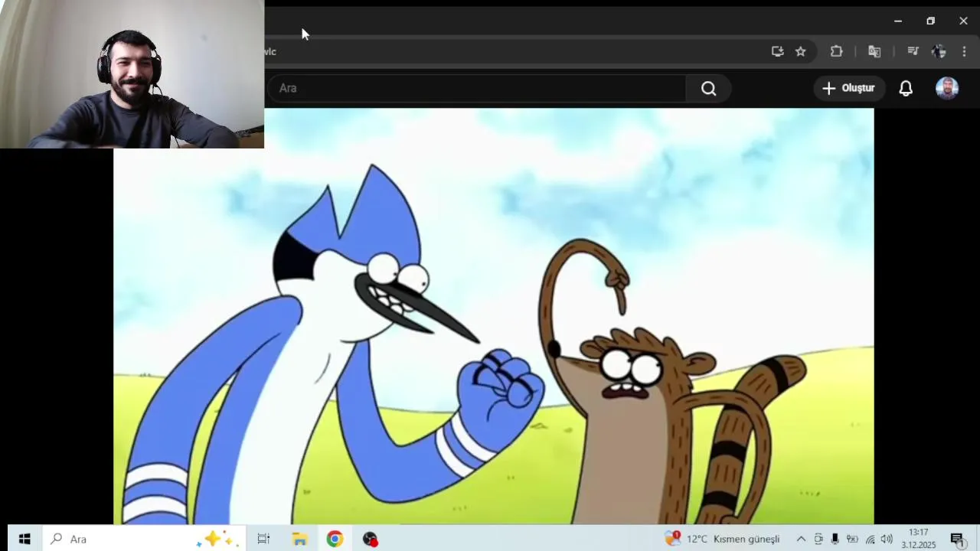Open the recording app icon on taskbar

tap(371, 539)
